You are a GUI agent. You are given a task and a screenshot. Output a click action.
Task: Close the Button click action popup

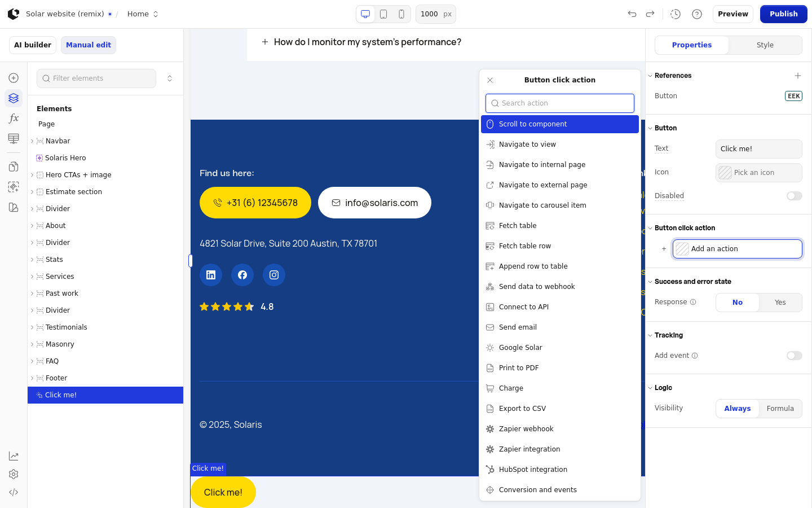click(490, 80)
